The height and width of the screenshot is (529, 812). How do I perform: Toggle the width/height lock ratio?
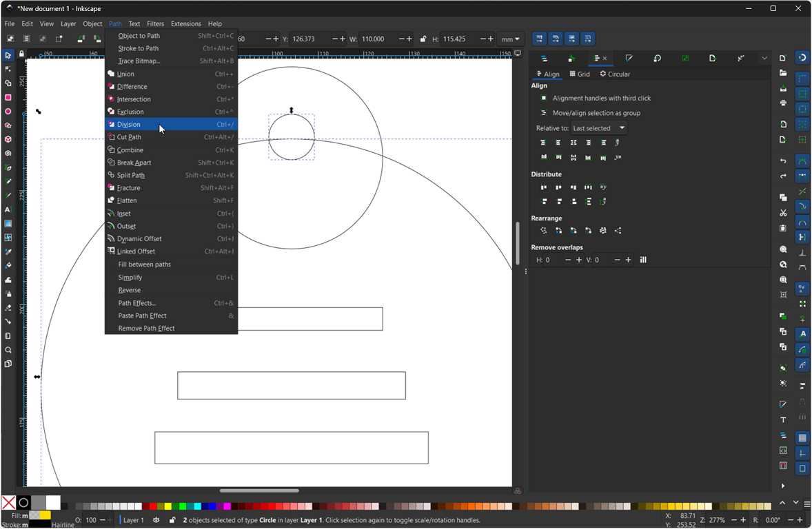tap(423, 39)
